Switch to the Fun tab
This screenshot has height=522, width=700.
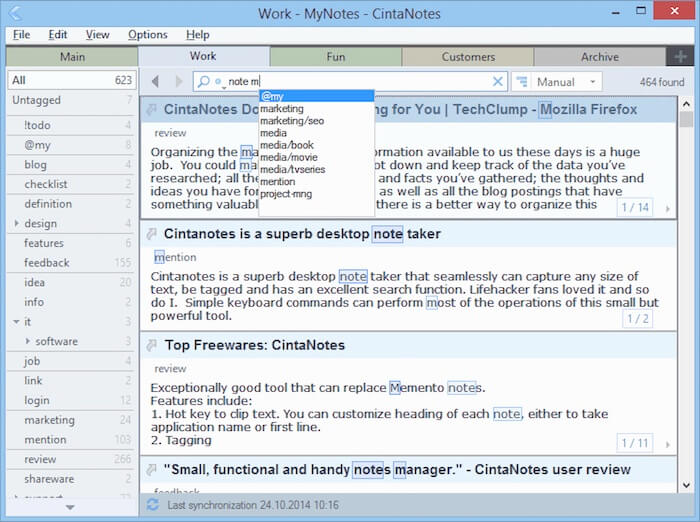click(x=336, y=57)
